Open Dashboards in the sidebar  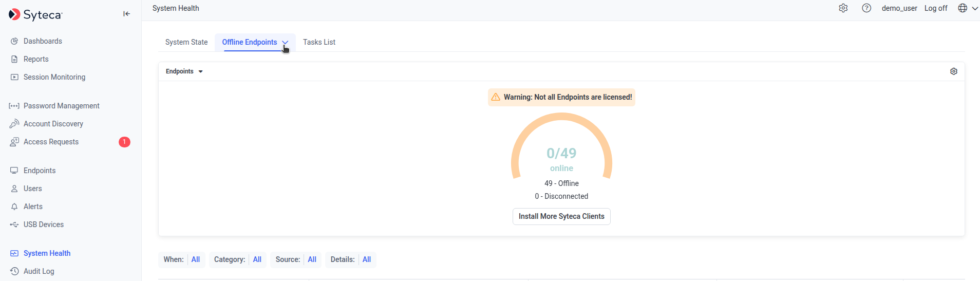(43, 41)
